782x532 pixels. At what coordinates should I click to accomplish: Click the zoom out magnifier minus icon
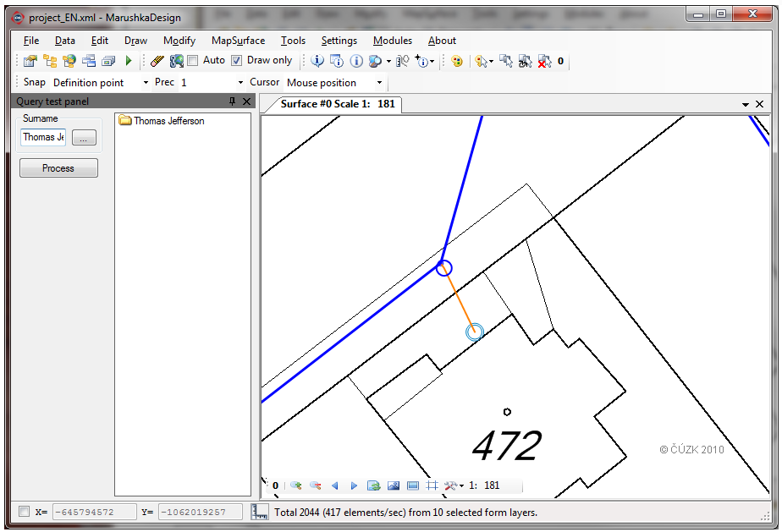tap(315, 485)
